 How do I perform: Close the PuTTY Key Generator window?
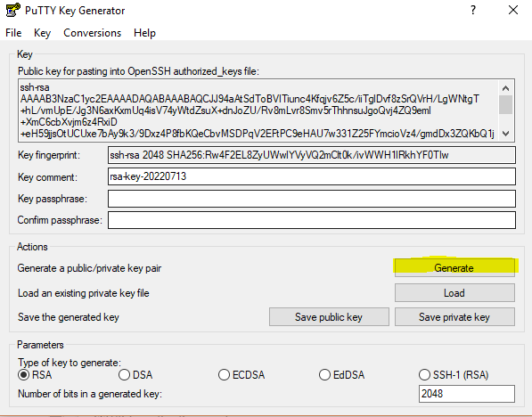point(513,10)
